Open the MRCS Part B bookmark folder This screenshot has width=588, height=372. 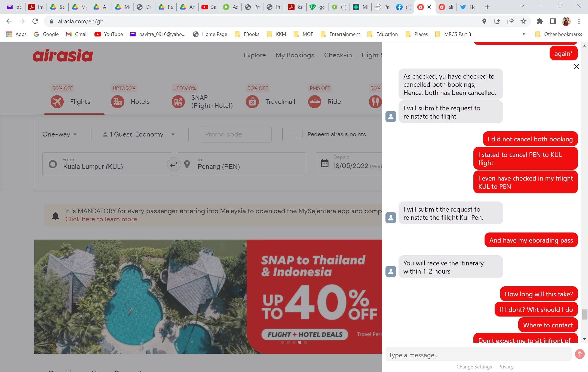pos(453,34)
